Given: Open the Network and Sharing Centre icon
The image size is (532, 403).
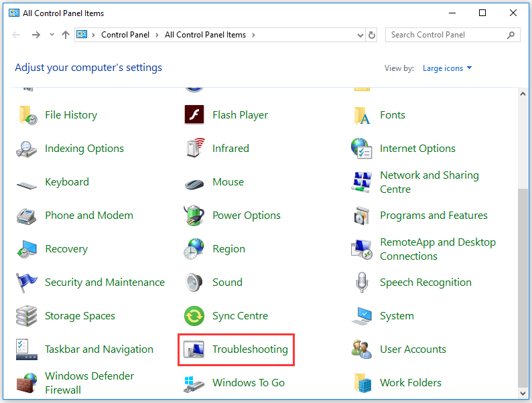Looking at the screenshot, I should (361, 181).
